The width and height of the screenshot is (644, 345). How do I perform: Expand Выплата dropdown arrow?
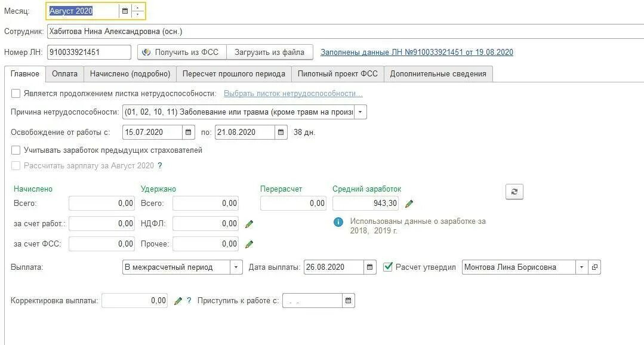coord(236,267)
